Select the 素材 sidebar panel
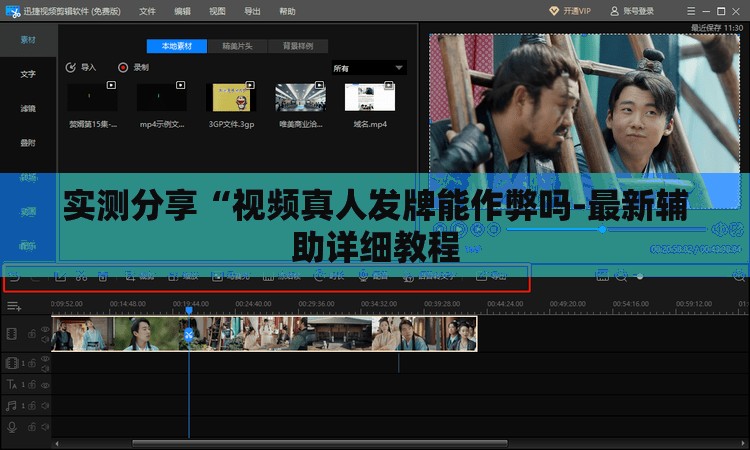Image resolution: width=750 pixels, height=450 pixels. (28, 40)
